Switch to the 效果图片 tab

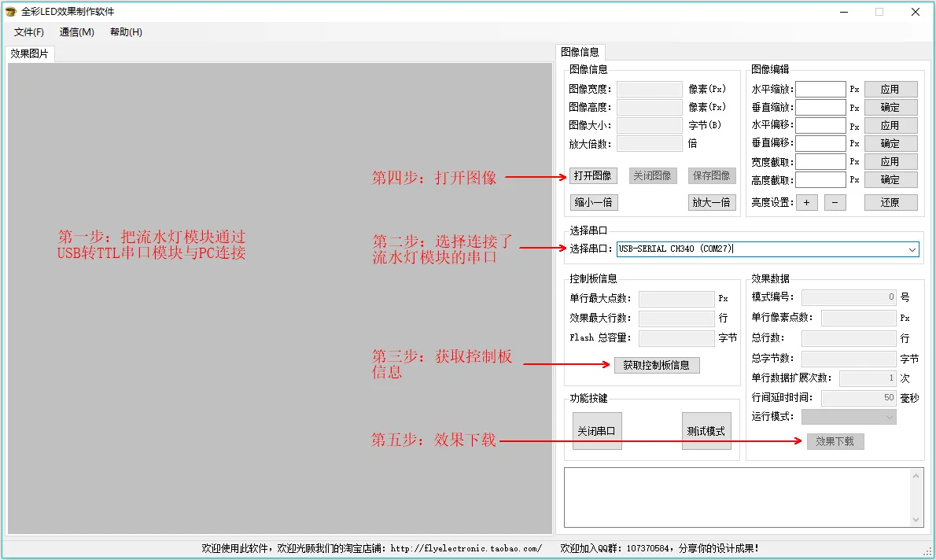pos(29,53)
